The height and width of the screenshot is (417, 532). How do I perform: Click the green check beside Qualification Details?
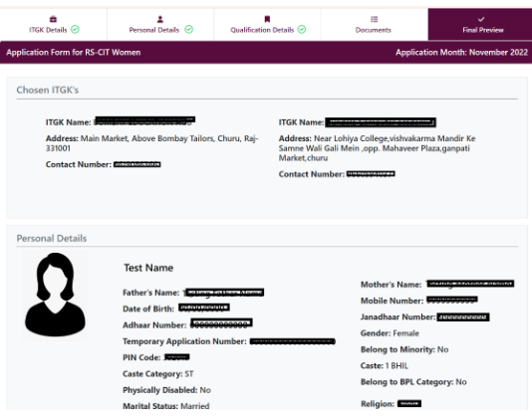tap(302, 30)
